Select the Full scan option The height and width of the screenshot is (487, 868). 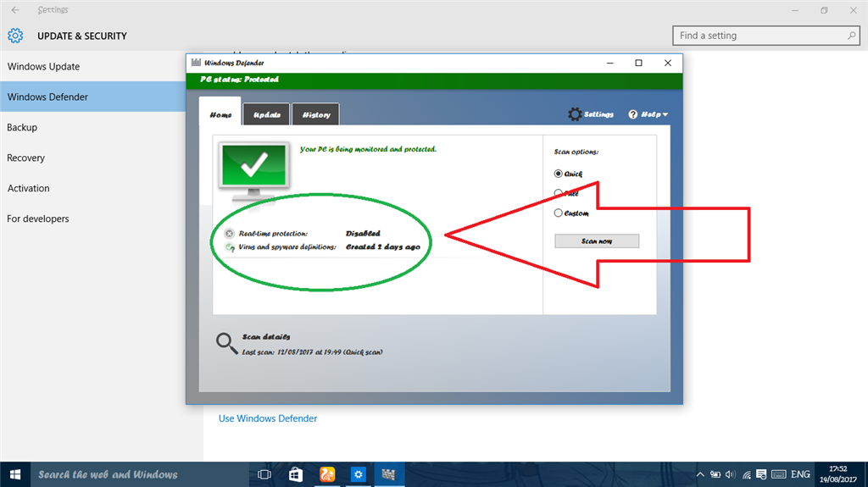coord(566,193)
